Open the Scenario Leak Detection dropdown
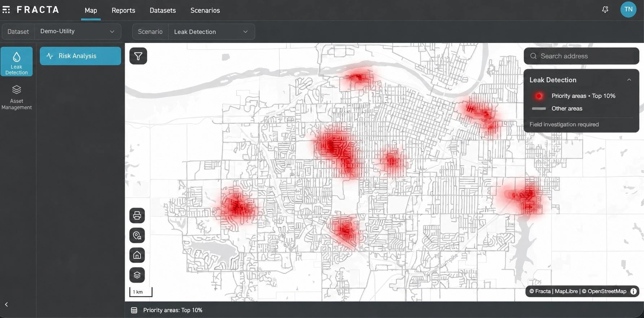The width and height of the screenshot is (644, 318). point(194,32)
